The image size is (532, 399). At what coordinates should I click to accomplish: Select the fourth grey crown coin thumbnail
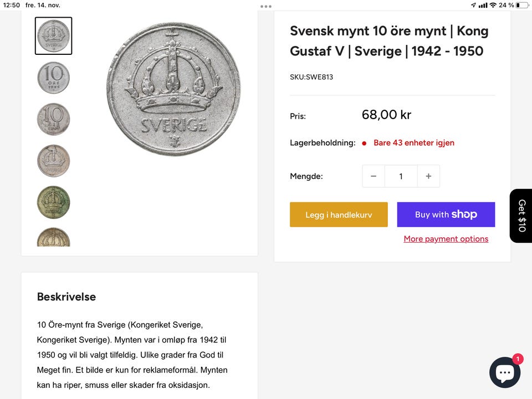tap(53, 161)
